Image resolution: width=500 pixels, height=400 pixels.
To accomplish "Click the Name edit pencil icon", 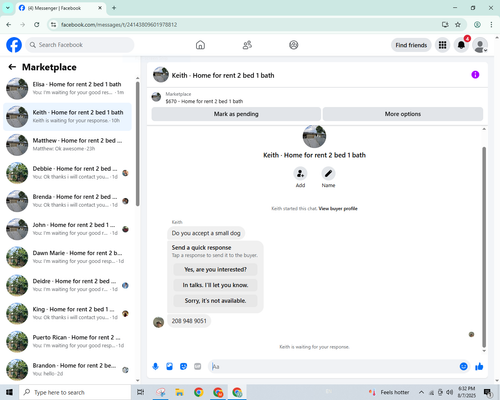I will (x=328, y=173).
